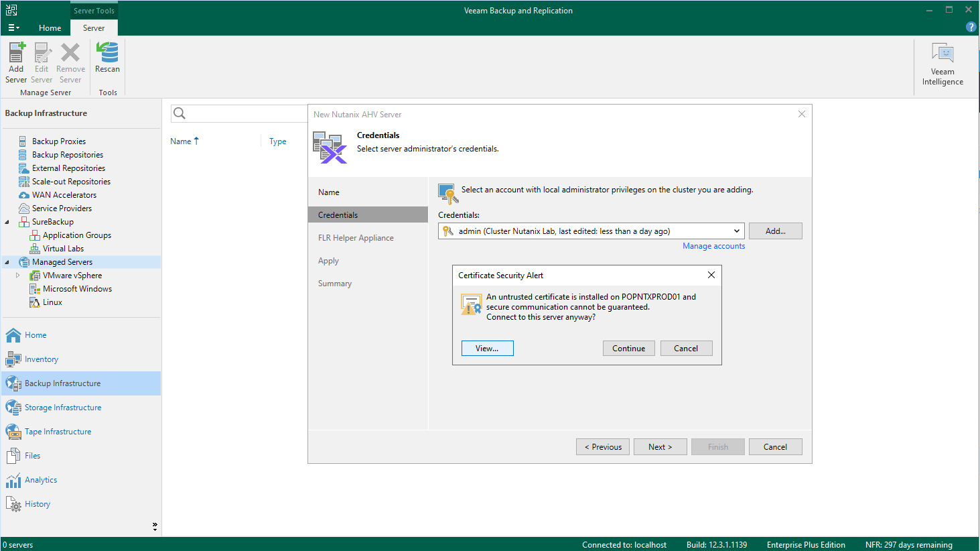Image resolution: width=980 pixels, height=551 pixels.
Task: Open Veeam Intelligence panel icon
Action: pyautogui.click(x=942, y=64)
